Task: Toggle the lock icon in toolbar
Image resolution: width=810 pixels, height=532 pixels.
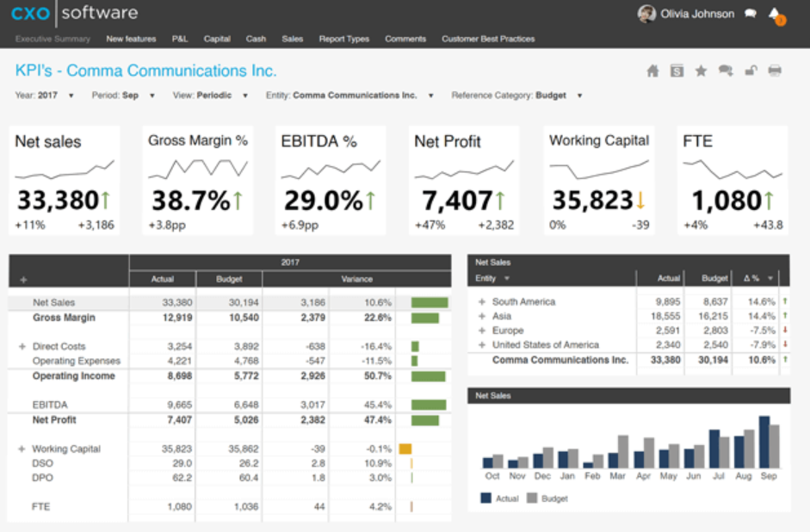Action: coord(751,71)
